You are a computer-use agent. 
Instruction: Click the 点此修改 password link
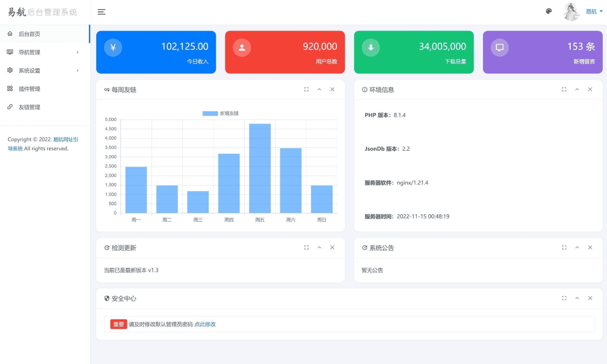205,324
